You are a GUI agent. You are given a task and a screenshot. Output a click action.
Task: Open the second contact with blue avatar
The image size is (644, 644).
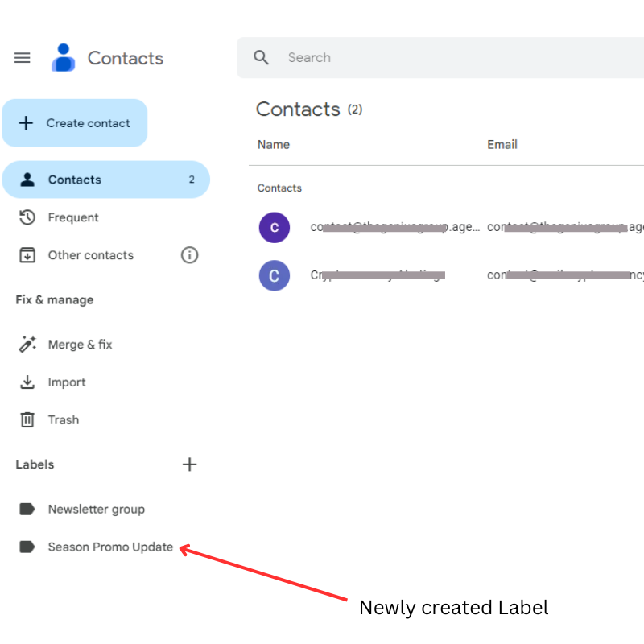(275, 275)
